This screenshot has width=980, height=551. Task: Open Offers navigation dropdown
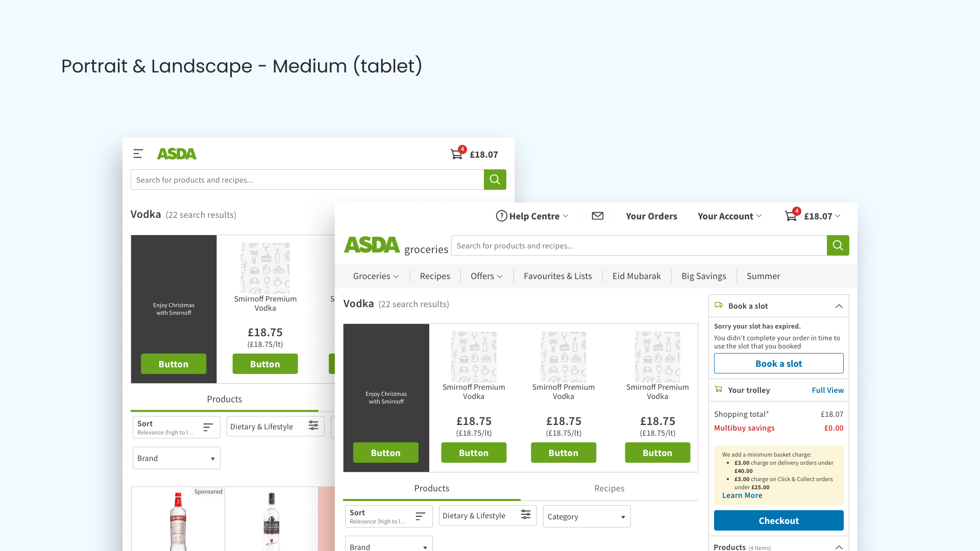coord(486,276)
